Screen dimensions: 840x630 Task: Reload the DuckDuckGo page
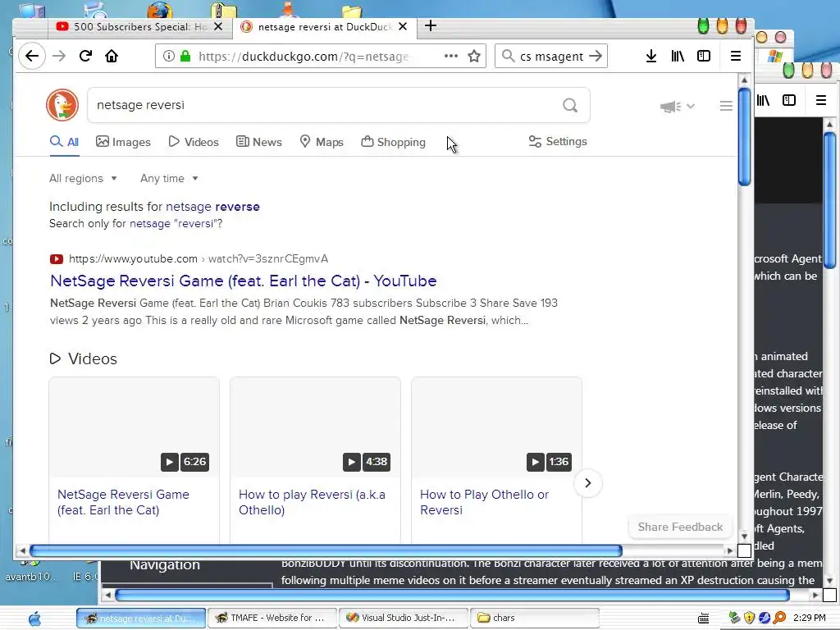click(85, 57)
